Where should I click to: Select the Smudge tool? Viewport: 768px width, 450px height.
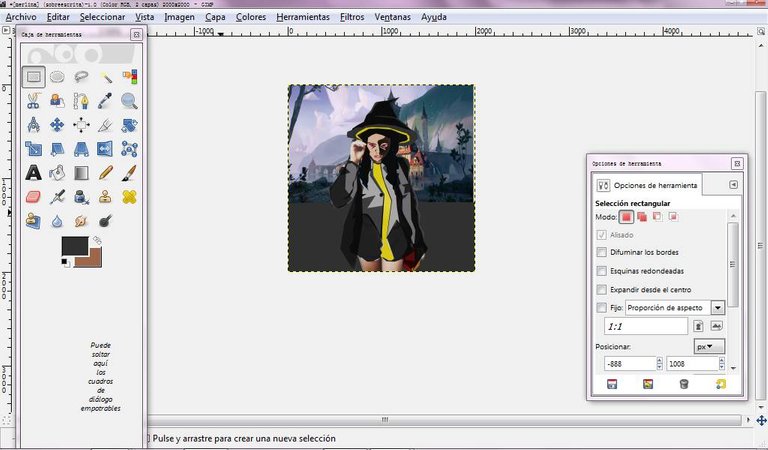(81, 221)
